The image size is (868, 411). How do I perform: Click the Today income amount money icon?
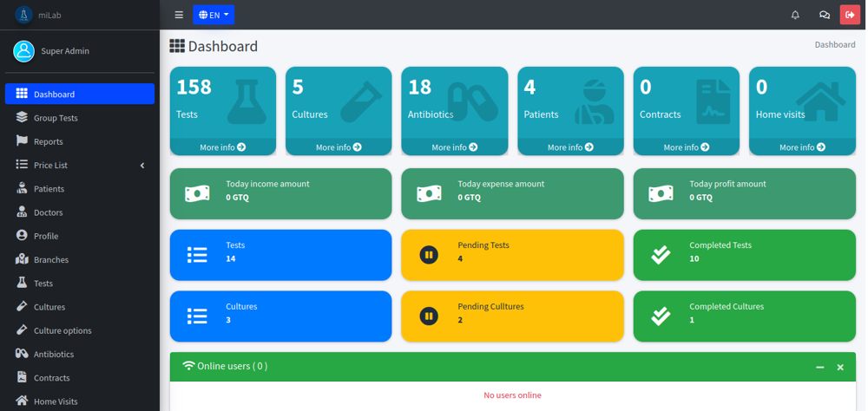(197, 193)
